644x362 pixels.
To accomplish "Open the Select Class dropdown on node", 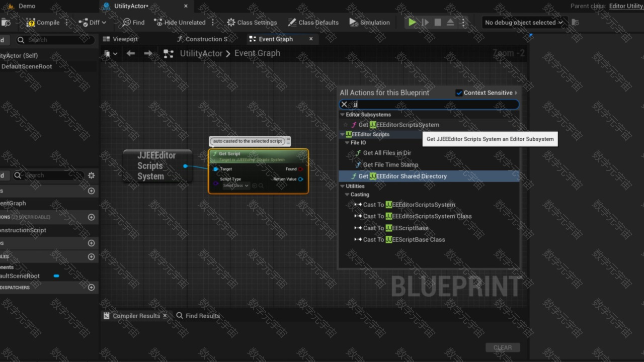I will pyautogui.click(x=235, y=186).
